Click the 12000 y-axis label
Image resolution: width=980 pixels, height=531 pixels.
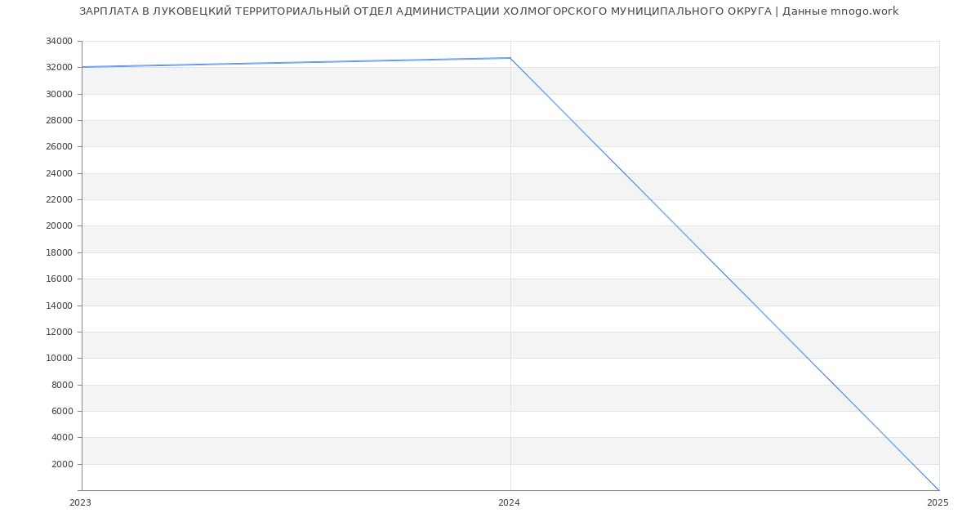[x=59, y=332]
